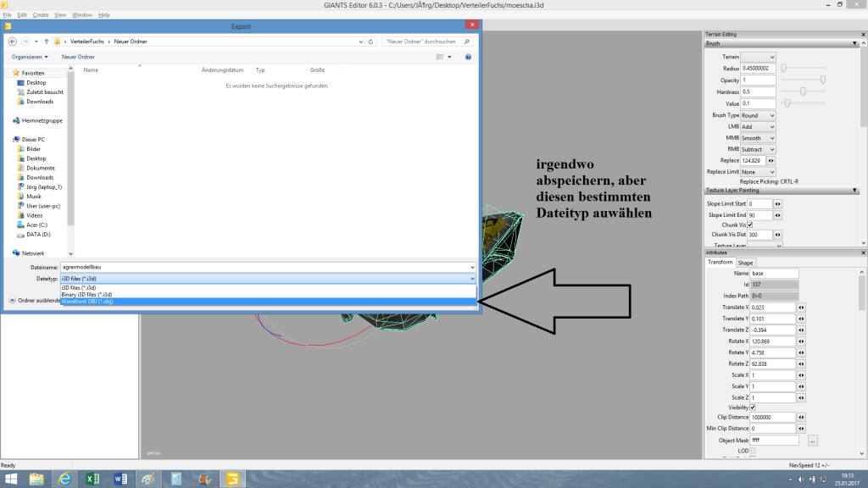Switch to GIANTS Editor taskbar icon

tap(232, 479)
